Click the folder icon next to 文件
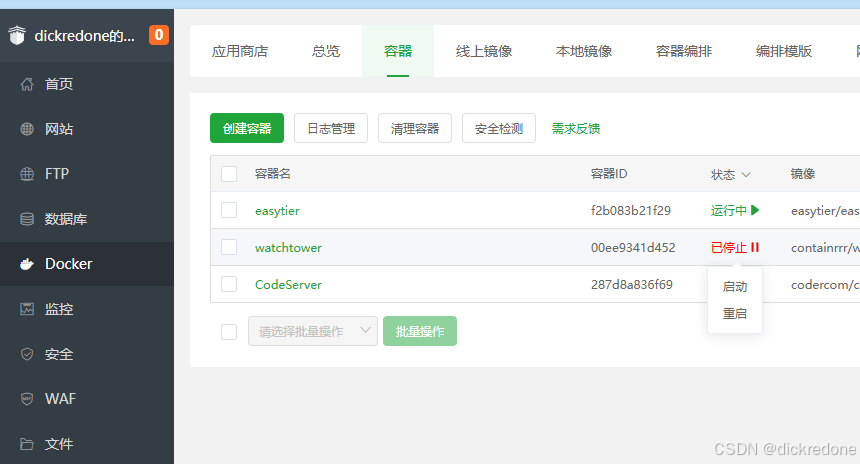This screenshot has height=464, width=860. 27,444
